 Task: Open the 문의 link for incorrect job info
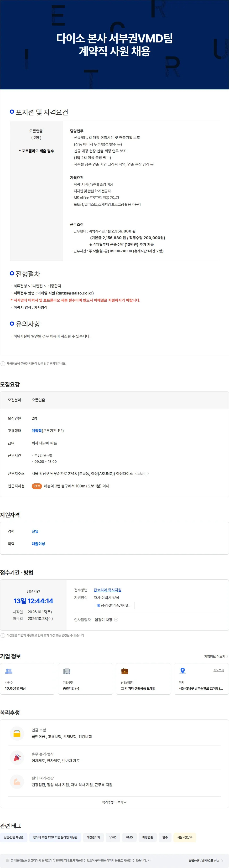52,364
